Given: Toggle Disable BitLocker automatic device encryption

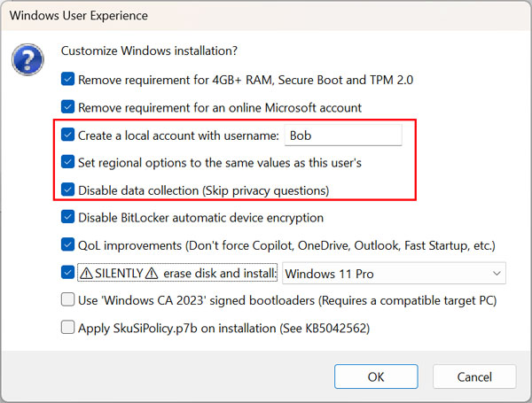Looking at the screenshot, I should pyautogui.click(x=68, y=217).
